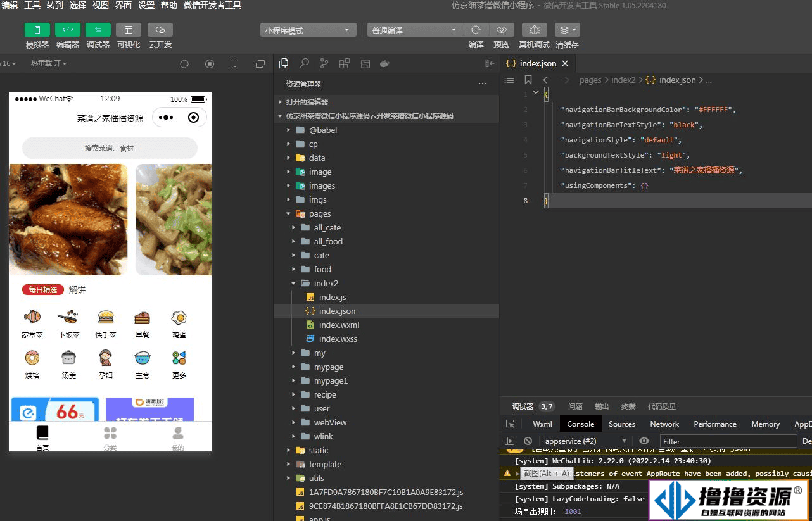Toggle the console sidebar icon
Image resolution: width=812 pixels, height=521 pixels.
(509, 441)
